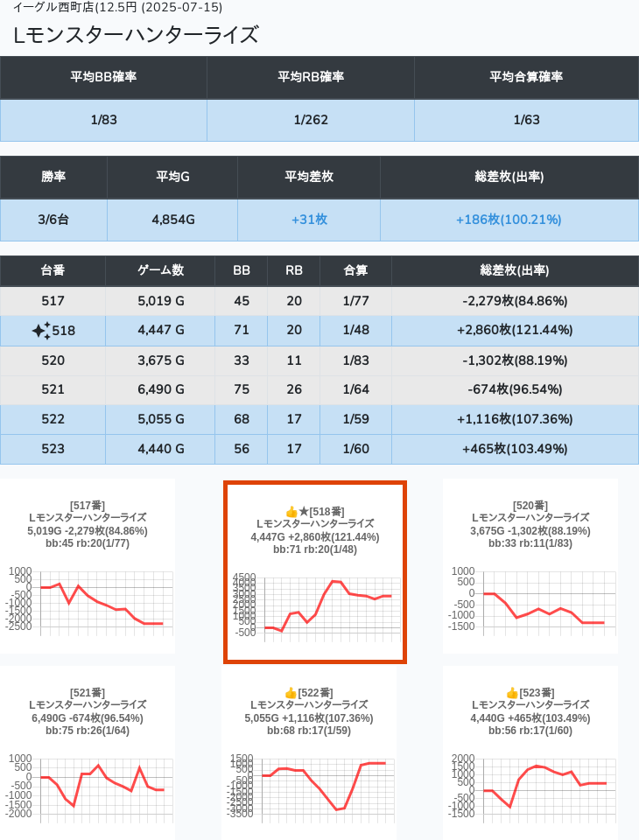This screenshot has height=840, width=639.
Task: Select the 合算 column header
Action: coord(356,270)
